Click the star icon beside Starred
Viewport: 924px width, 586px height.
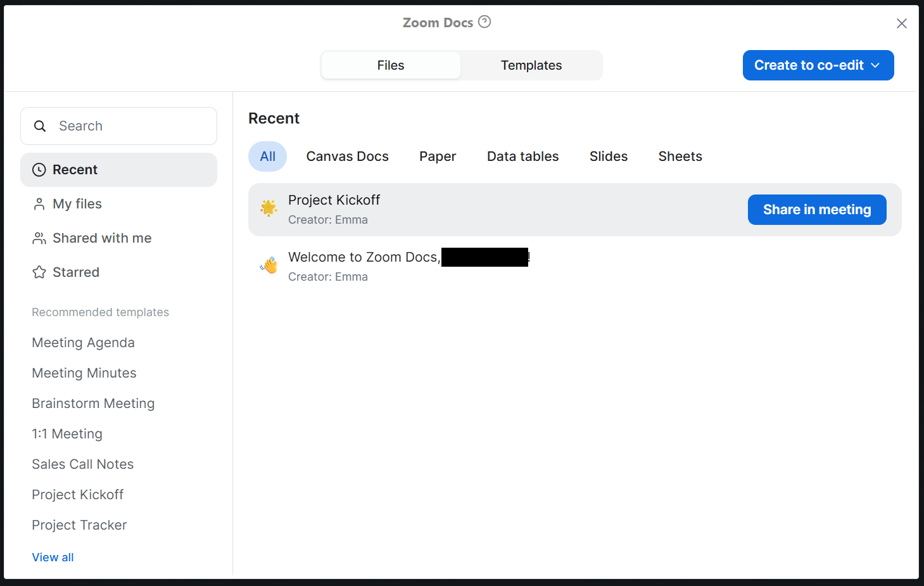(x=39, y=272)
